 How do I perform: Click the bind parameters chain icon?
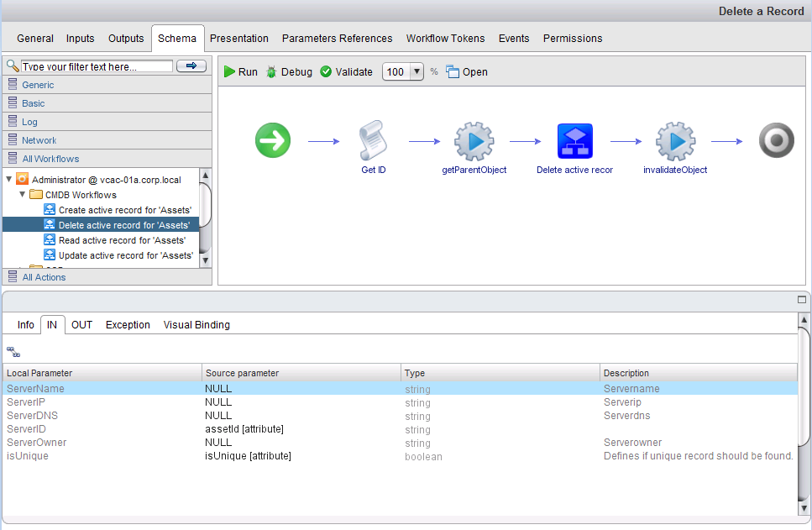13,352
